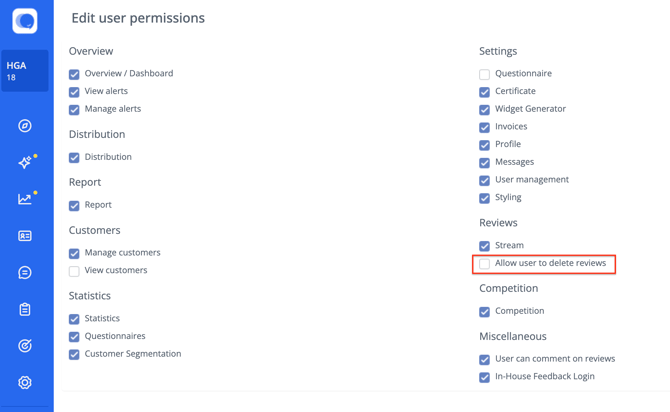The image size is (670, 412).
Task: Click the clipboard icon in sidebar
Action: 25,309
